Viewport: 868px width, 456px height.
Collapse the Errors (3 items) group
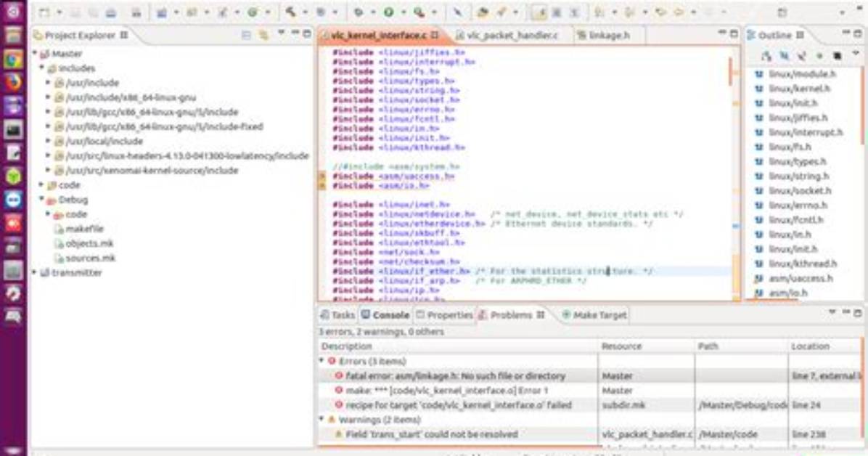(322, 361)
